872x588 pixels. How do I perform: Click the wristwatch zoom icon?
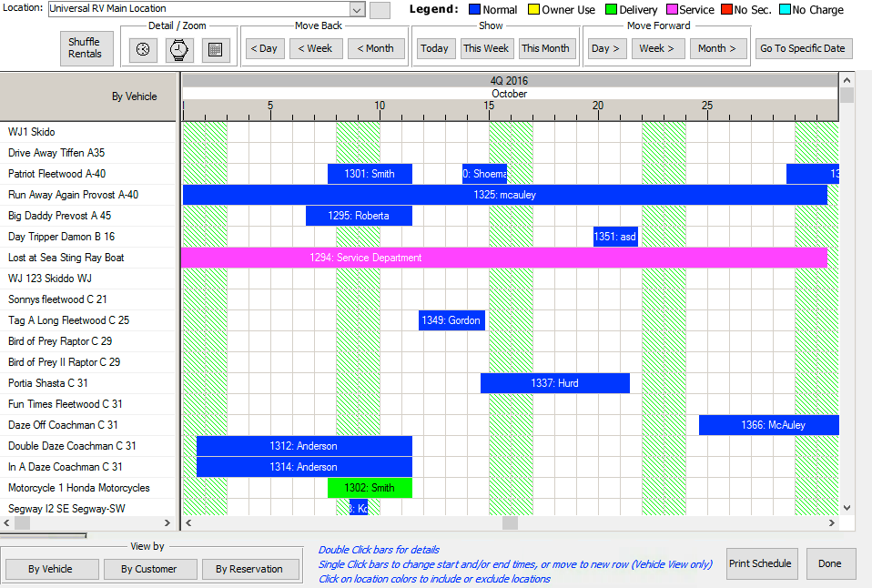(178, 50)
